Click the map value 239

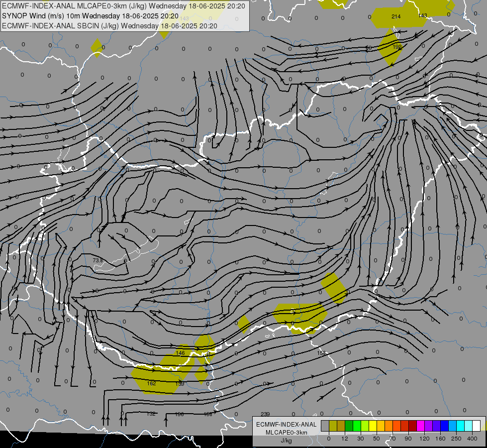pos(265,414)
